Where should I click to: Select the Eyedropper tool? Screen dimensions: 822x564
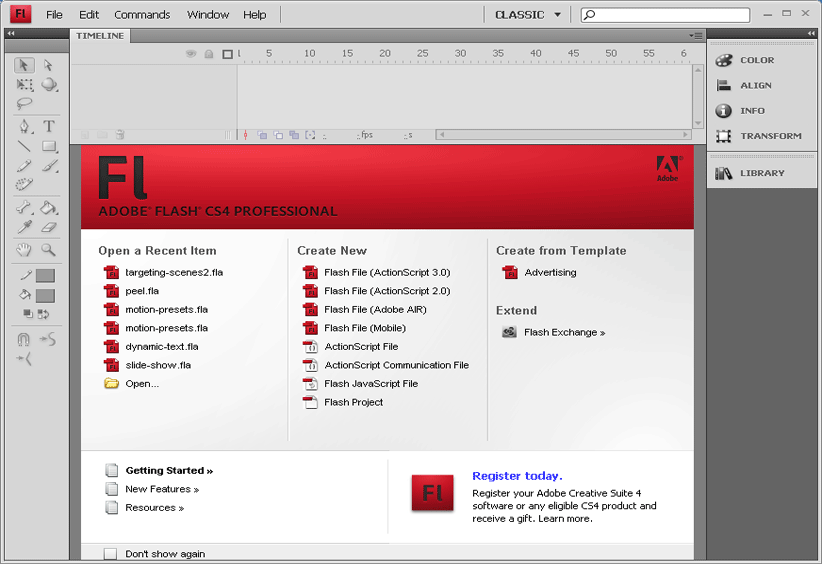[24, 227]
